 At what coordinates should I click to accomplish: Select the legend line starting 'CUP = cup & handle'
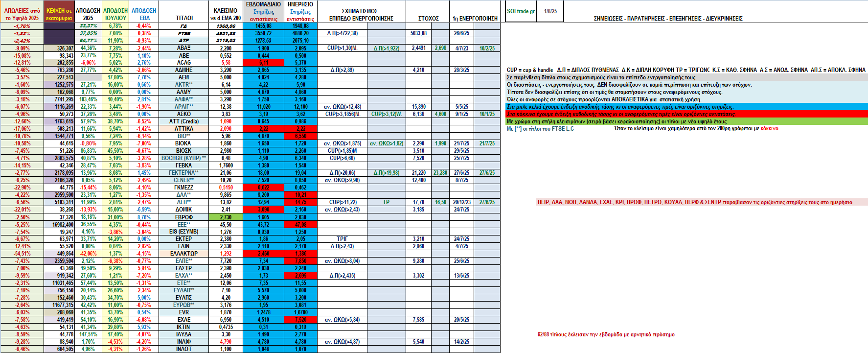click(x=686, y=70)
